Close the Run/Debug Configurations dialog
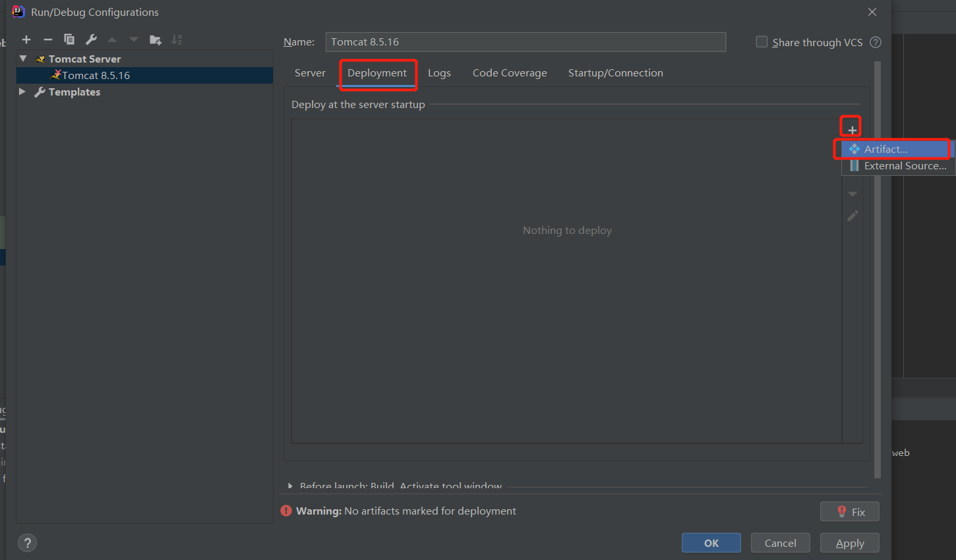The height and width of the screenshot is (560, 956). pyautogui.click(x=872, y=12)
